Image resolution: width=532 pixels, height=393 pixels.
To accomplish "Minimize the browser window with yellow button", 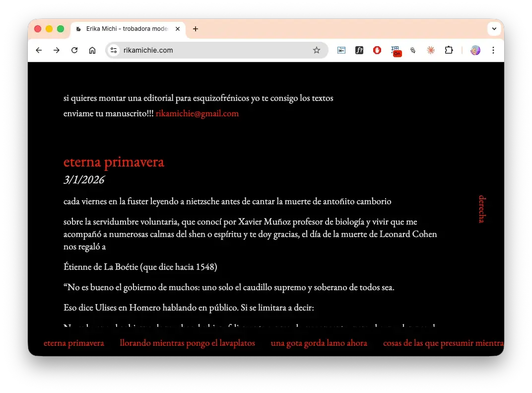I will pos(49,29).
